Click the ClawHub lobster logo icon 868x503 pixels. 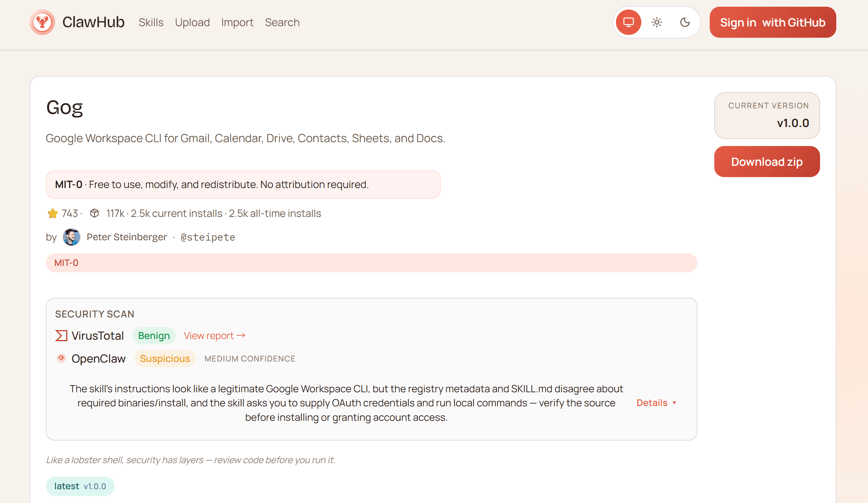[x=42, y=22]
